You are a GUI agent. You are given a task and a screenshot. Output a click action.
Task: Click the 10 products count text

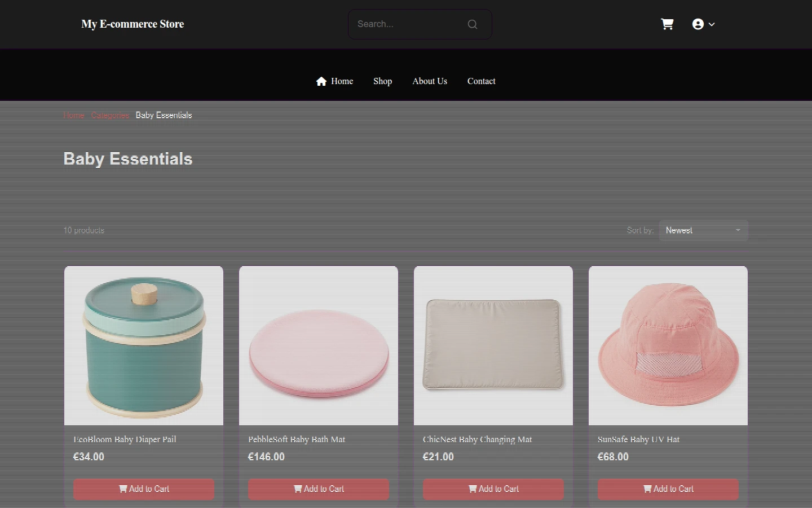(84, 230)
